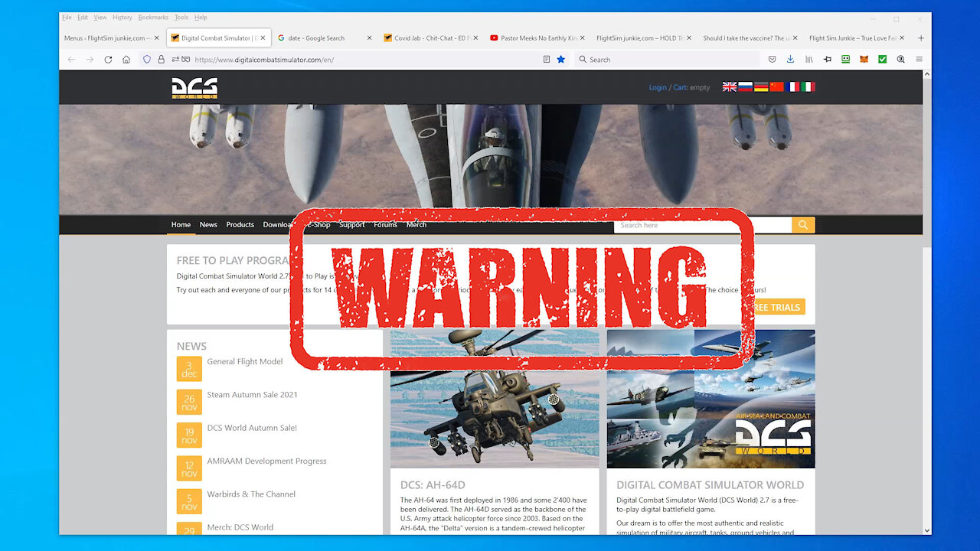Image resolution: width=980 pixels, height=551 pixels.
Task: Click the page scrollbar down arrow
Action: tap(926, 530)
